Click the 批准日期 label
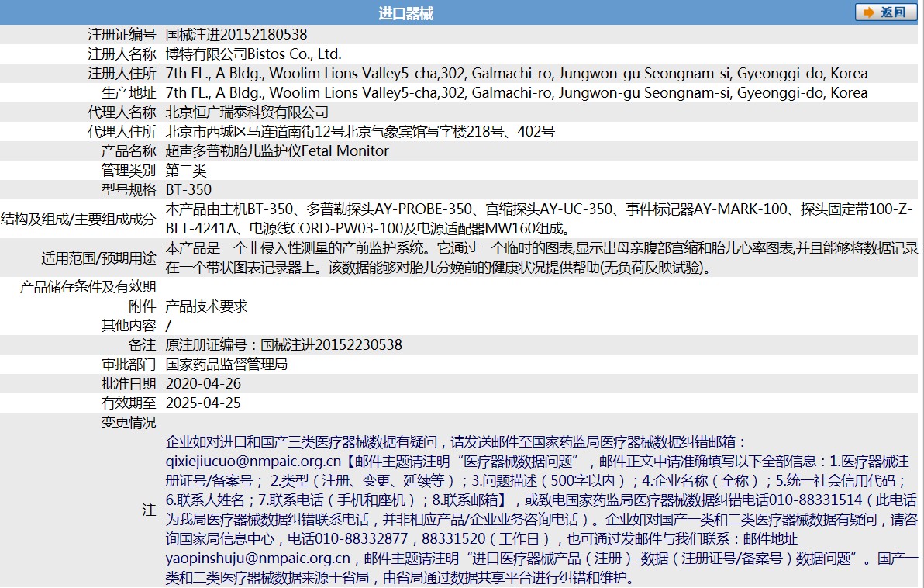The width and height of the screenshot is (924, 588). point(129,384)
